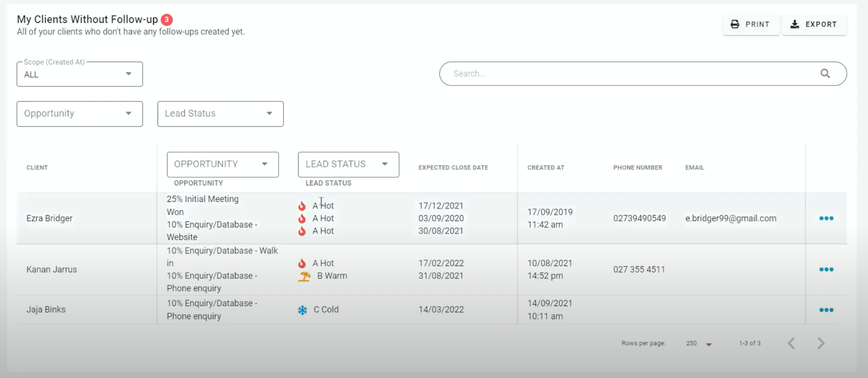868x378 pixels.
Task: Select the Ezra Bridger client name
Action: 49,218
